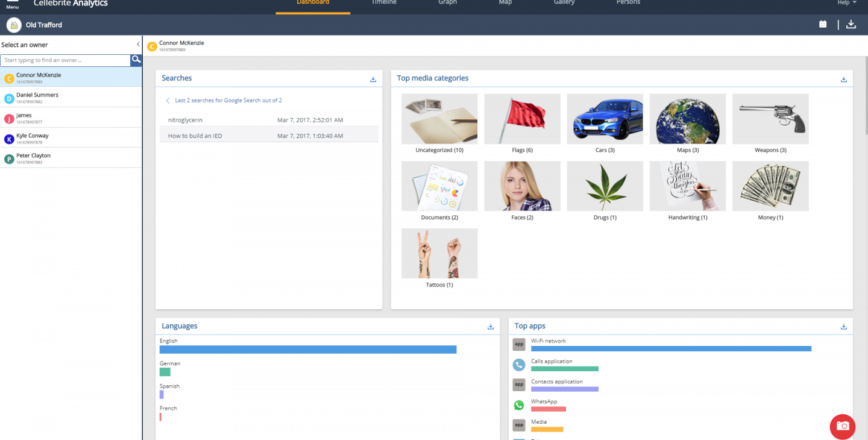
Task: Click the Spanish language bar
Action: tap(162, 395)
